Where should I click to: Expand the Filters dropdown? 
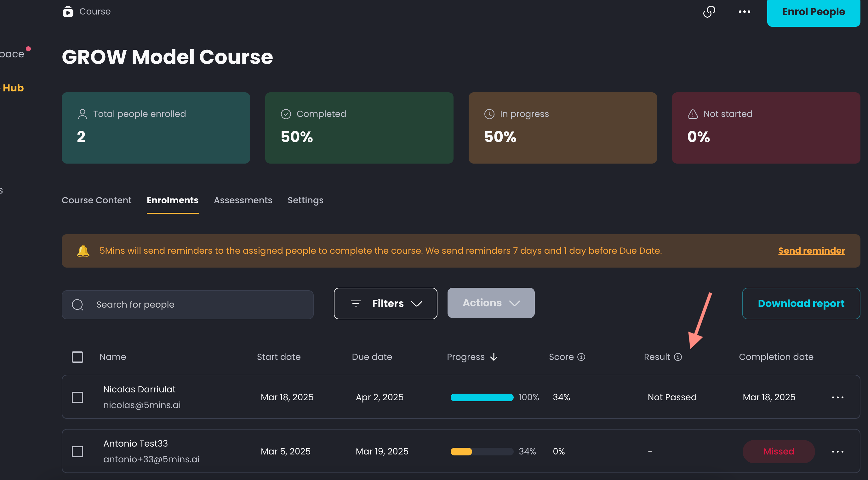coord(385,304)
